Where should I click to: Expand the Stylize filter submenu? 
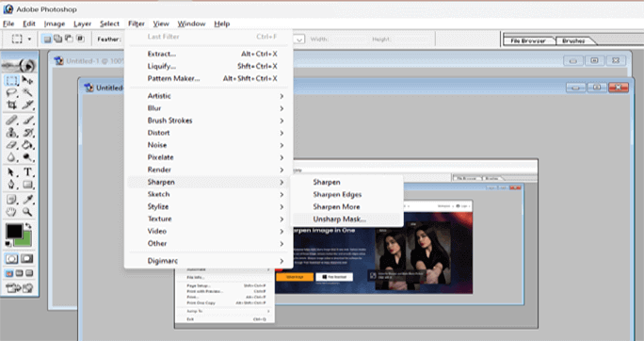click(210, 206)
